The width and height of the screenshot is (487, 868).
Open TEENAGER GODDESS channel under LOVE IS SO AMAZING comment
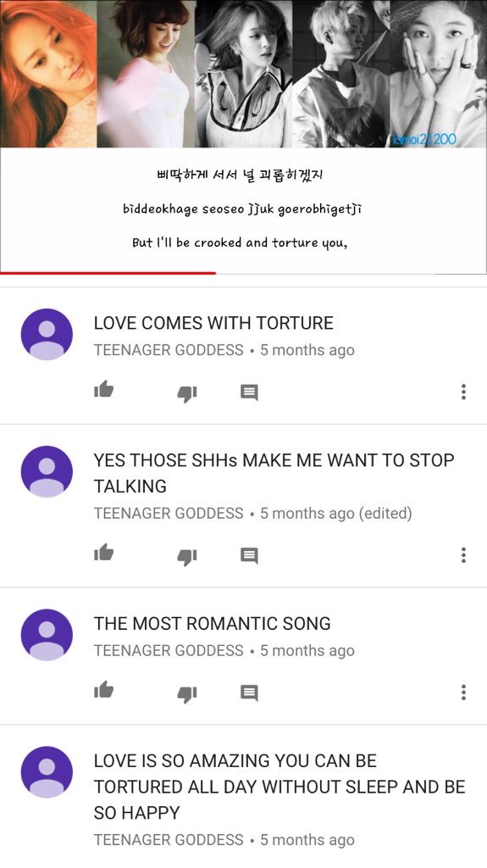tap(169, 840)
